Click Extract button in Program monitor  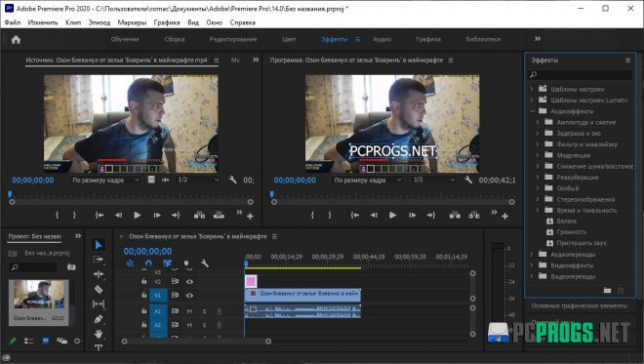pos(474,215)
